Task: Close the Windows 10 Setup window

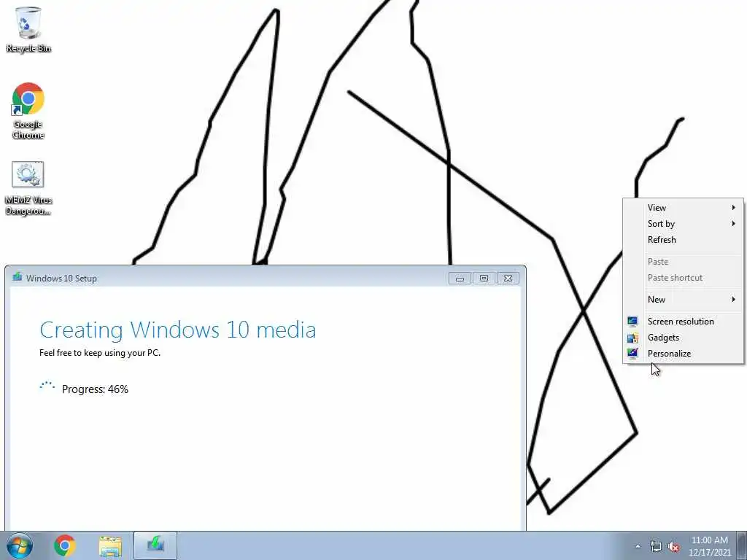Action: pyautogui.click(x=508, y=278)
